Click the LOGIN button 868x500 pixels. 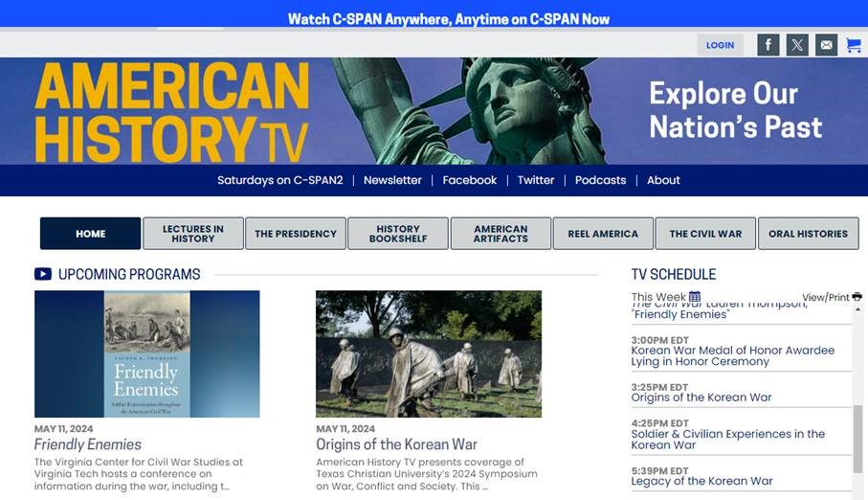[x=720, y=45]
